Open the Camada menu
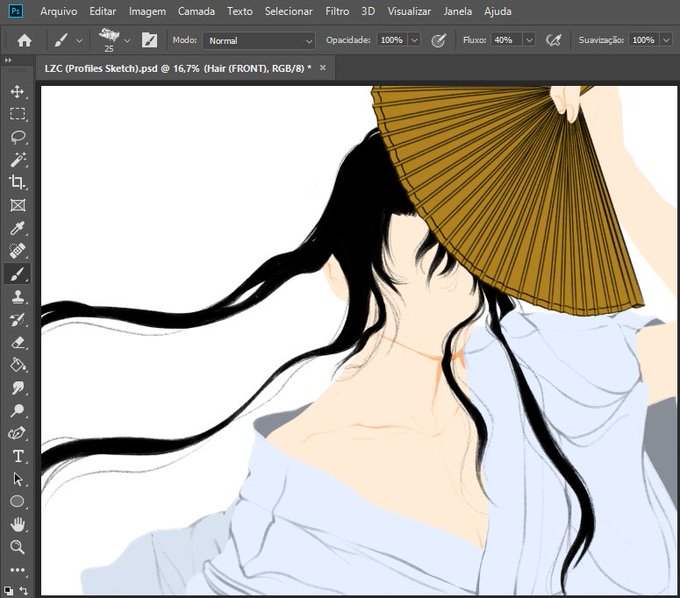This screenshot has height=598, width=680. tap(196, 11)
